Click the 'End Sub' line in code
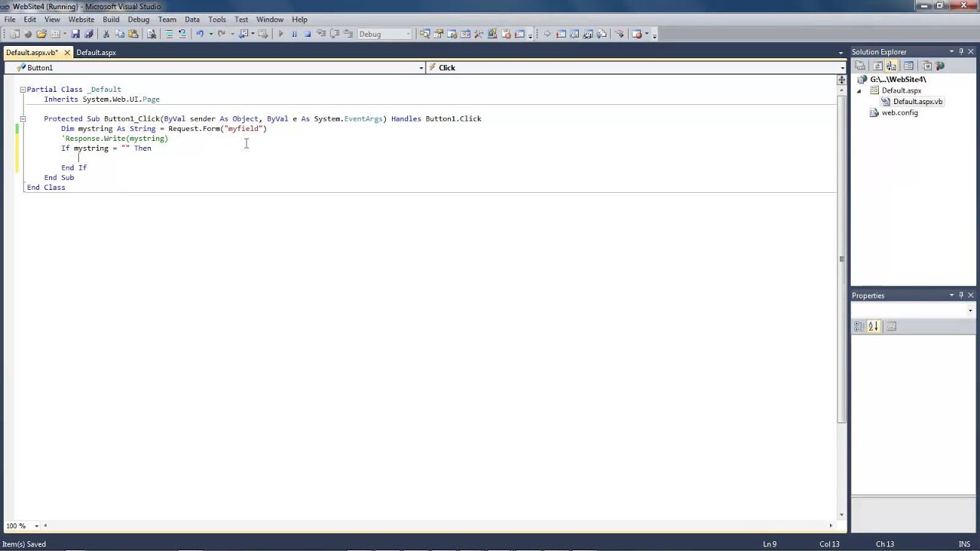This screenshot has height=551, width=980. 59,178
